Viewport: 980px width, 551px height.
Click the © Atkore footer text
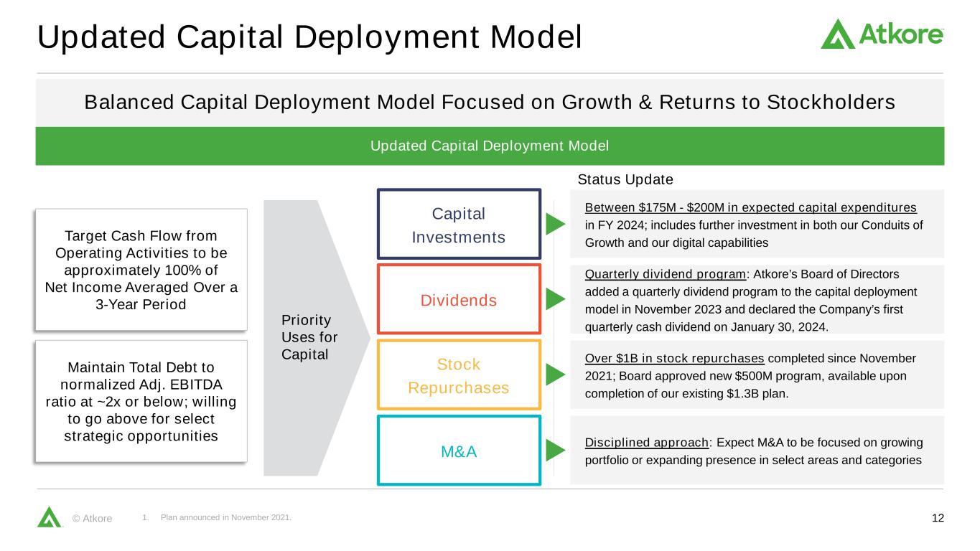pos(92,519)
